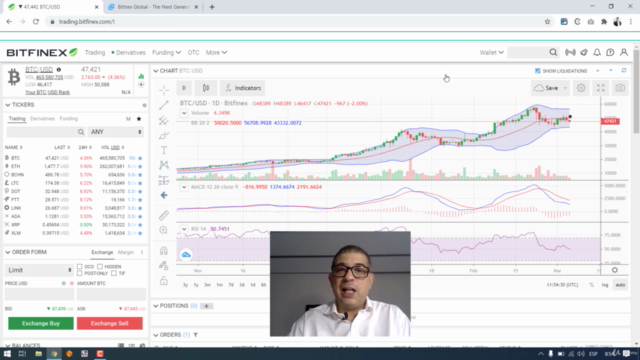Open the help question mark icon
This screenshot has width=640, height=360.
point(610,52)
